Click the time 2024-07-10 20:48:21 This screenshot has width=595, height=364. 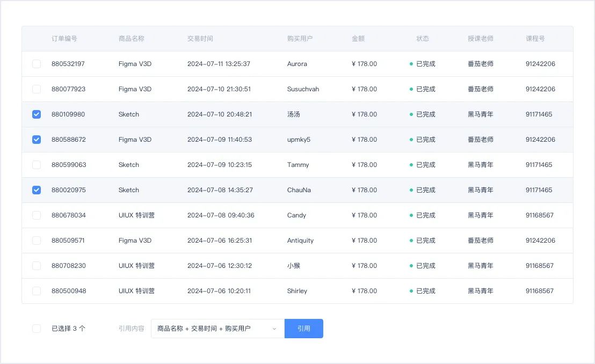(x=220, y=114)
